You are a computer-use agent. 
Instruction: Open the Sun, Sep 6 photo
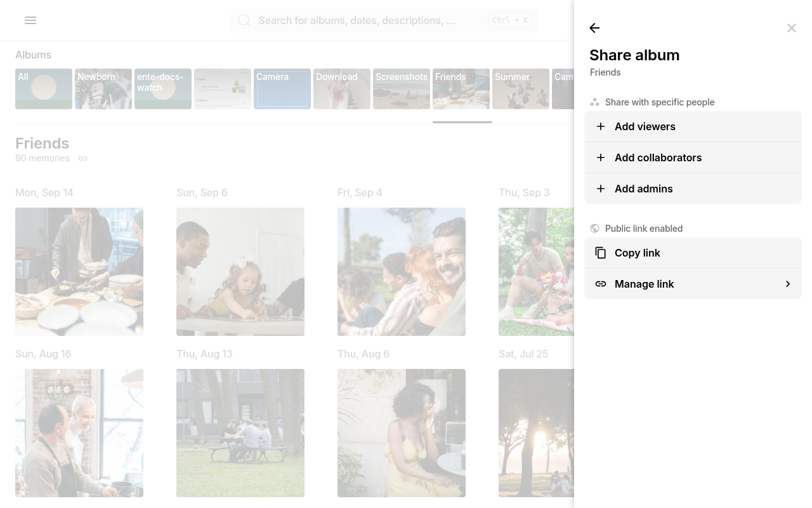[x=240, y=272]
